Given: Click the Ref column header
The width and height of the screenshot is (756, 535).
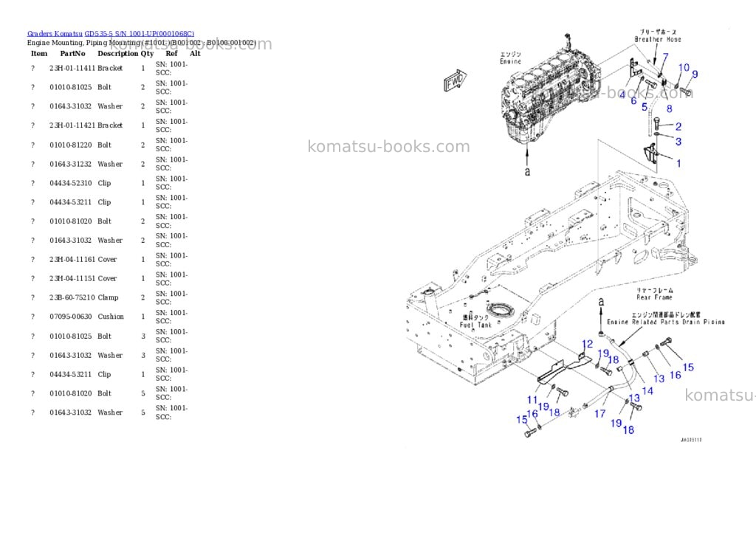Looking at the screenshot, I should pos(171,53).
